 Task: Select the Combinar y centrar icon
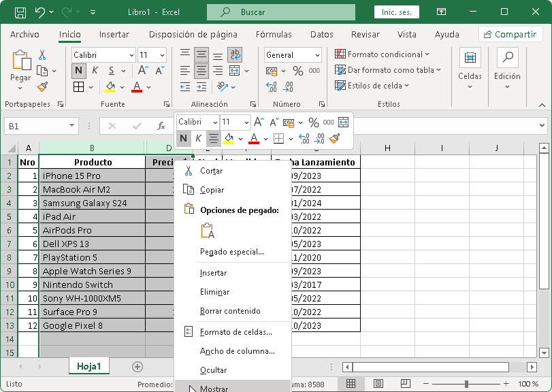coord(235,70)
